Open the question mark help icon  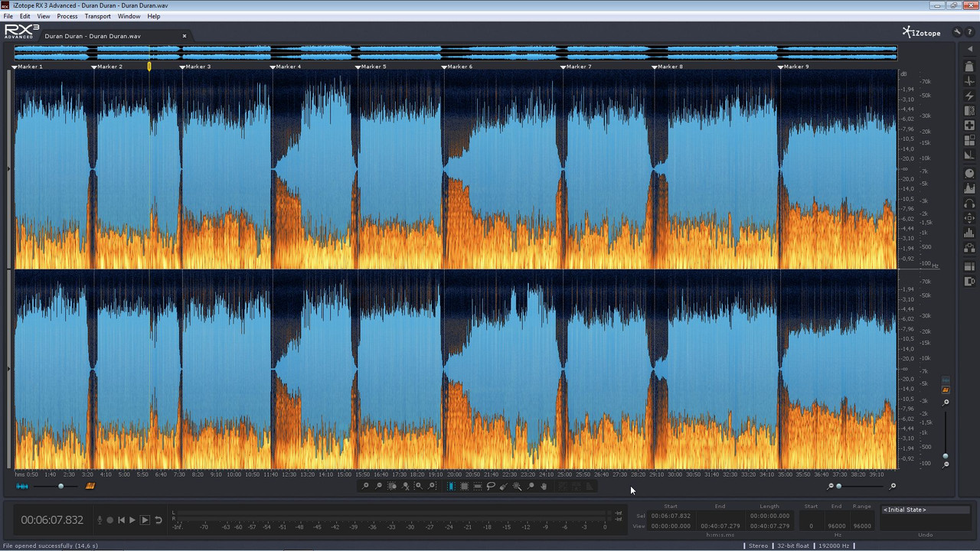[969, 32]
